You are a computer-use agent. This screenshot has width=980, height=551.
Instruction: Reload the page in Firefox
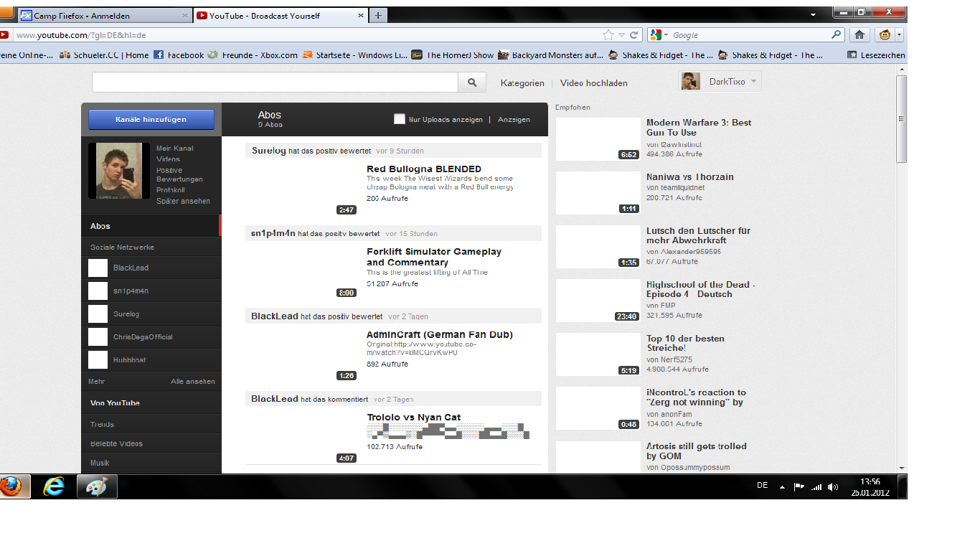tap(634, 35)
